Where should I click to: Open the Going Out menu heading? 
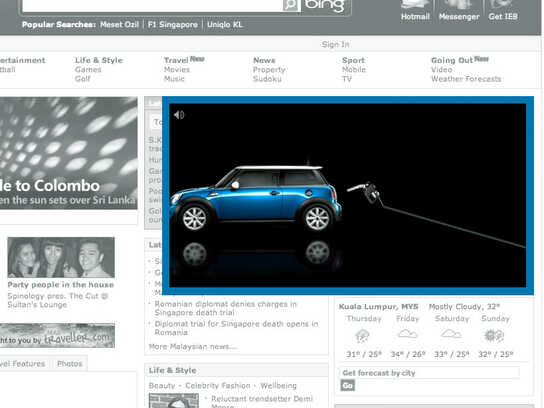tap(452, 60)
